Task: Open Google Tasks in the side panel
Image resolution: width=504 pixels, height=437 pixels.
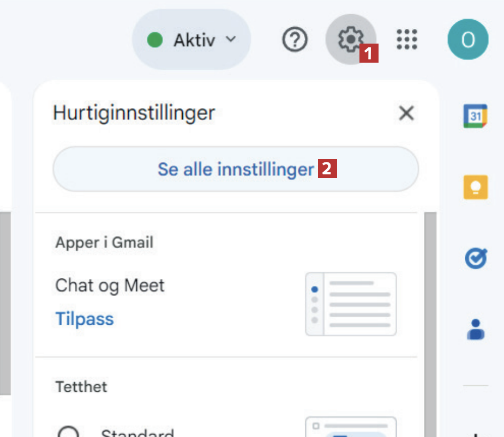Action: 475,258
